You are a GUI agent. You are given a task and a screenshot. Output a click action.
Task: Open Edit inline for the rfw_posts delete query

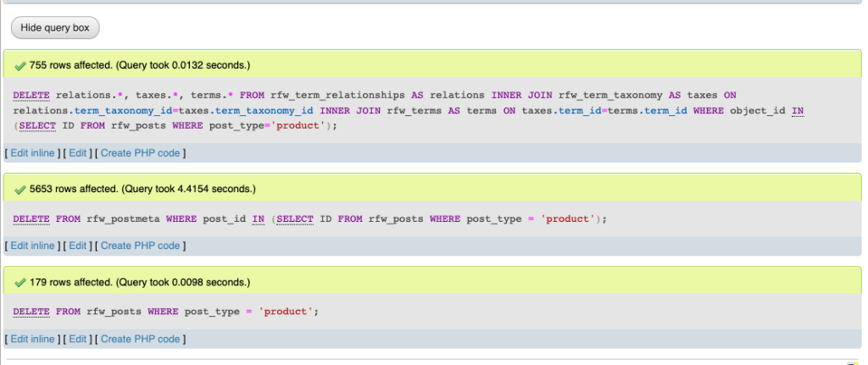[x=32, y=339]
